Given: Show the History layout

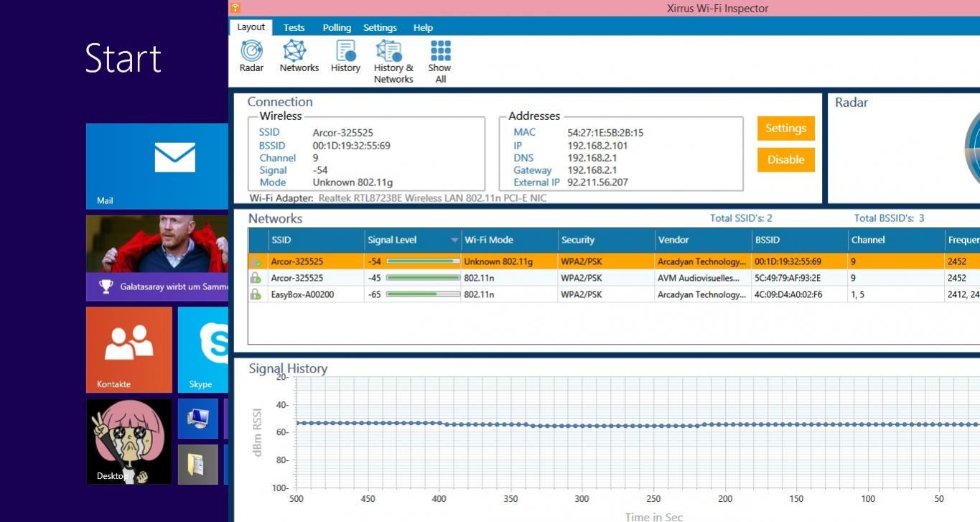Looking at the screenshot, I should pos(345,56).
